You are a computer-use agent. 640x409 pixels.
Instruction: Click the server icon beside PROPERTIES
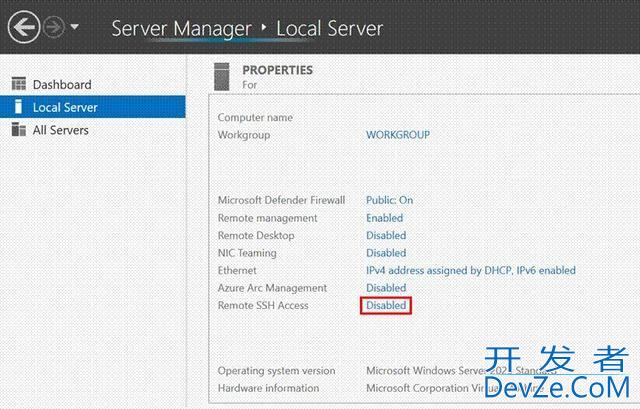click(x=222, y=76)
